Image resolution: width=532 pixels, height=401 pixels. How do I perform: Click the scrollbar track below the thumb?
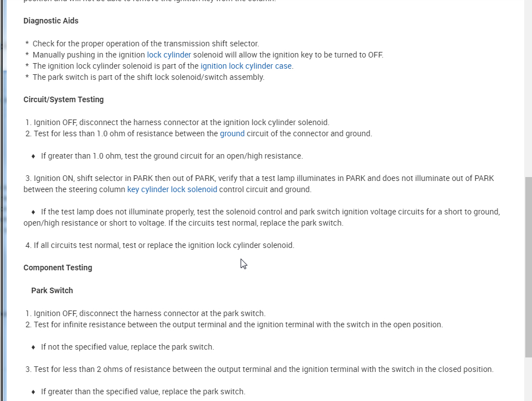click(528, 380)
